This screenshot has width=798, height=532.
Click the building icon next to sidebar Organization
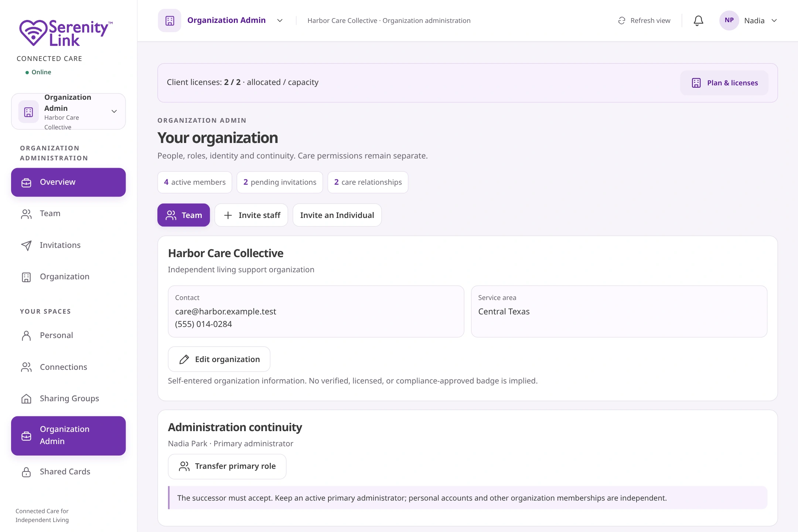[26, 277]
